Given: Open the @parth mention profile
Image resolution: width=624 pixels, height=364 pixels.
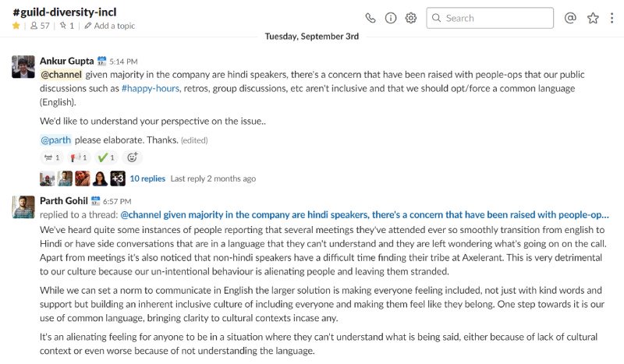Looking at the screenshot, I should [55, 140].
